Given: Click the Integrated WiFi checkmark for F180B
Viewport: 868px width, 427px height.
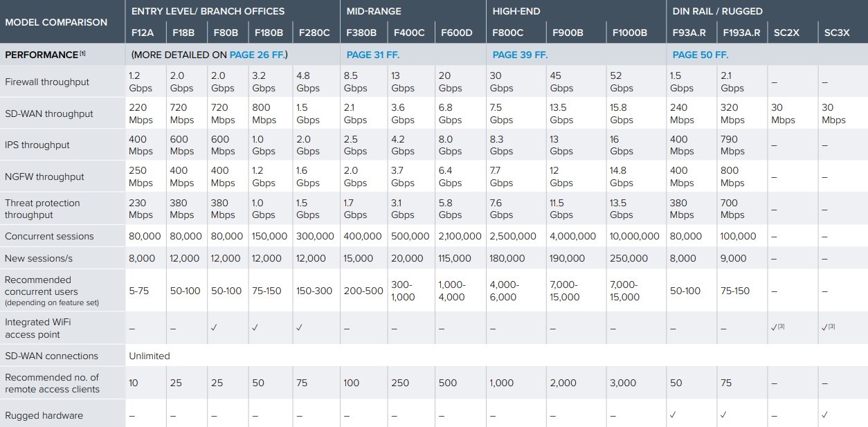Looking at the screenshot, I should pos(255,328).
